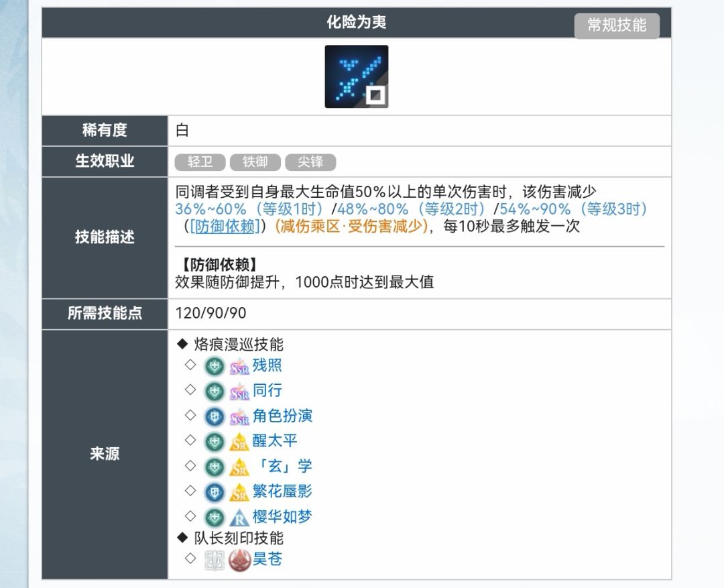
Task: Open the 残照 imprint link
Action: (x=267, y=365)
